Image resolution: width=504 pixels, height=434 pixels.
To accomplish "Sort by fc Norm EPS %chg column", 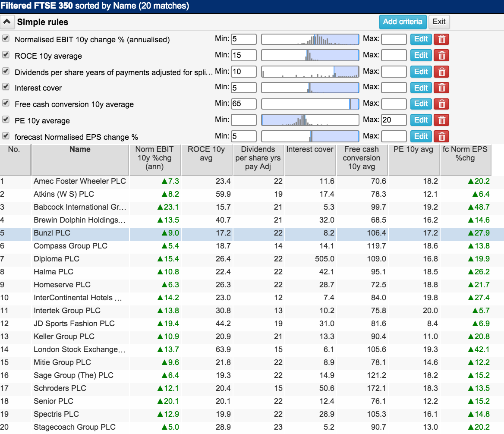I will coord(465,160).
